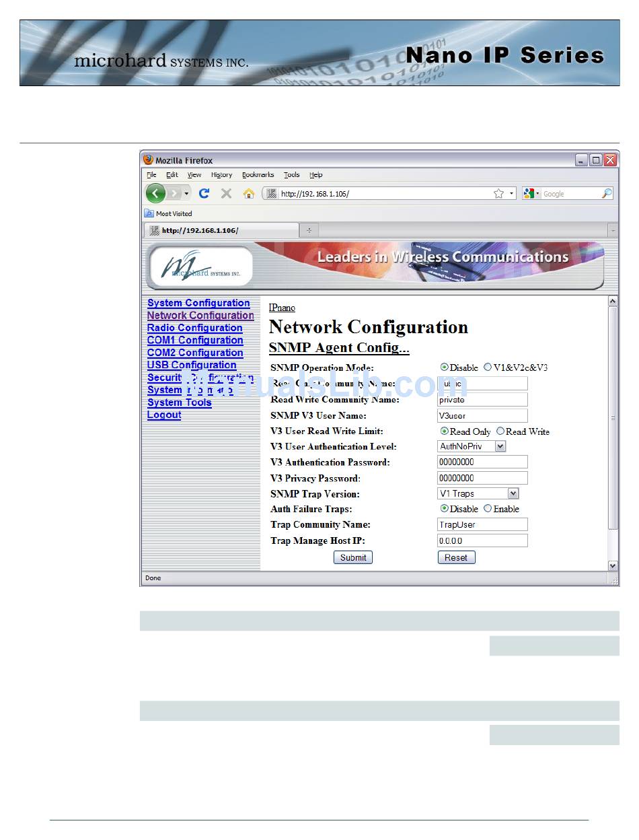
Task: Open the Bookmarks menu
Action: [258, 175]
